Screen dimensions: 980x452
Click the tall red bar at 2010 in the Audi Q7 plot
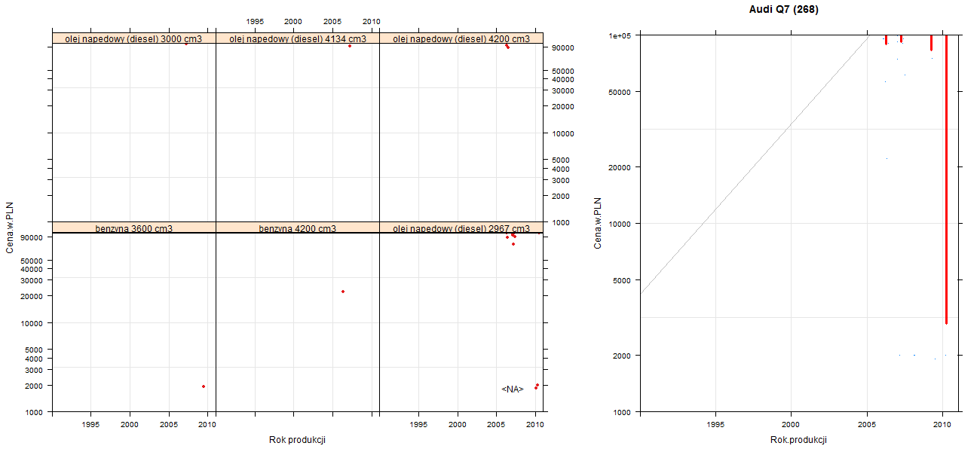[x=946, y=179]
